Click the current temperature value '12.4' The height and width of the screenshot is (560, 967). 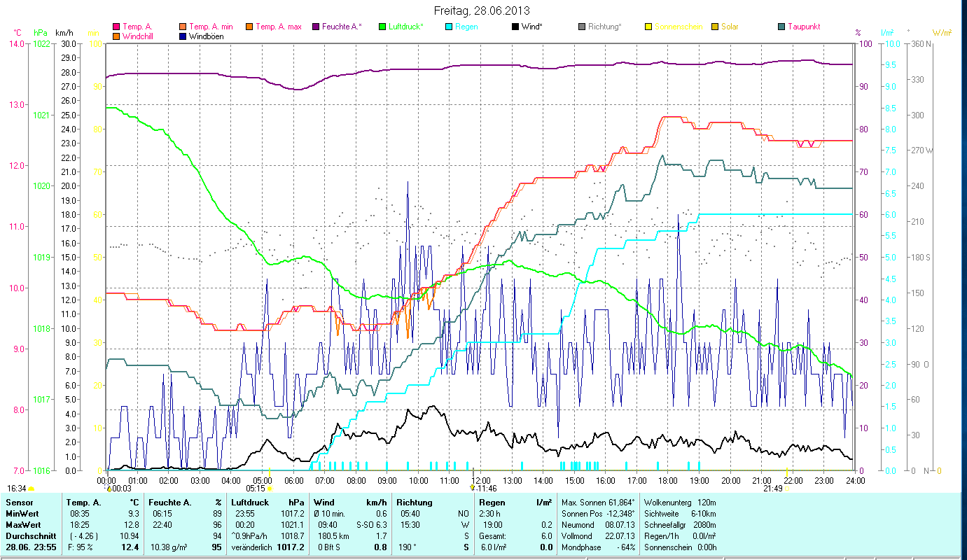point(129,547)
